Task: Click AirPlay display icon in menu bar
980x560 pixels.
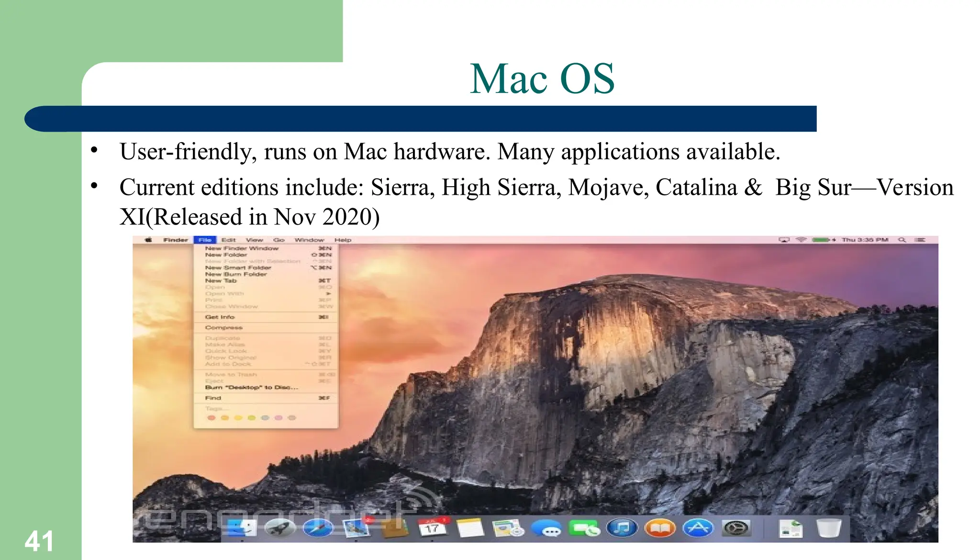Action: tap(784, 240)
